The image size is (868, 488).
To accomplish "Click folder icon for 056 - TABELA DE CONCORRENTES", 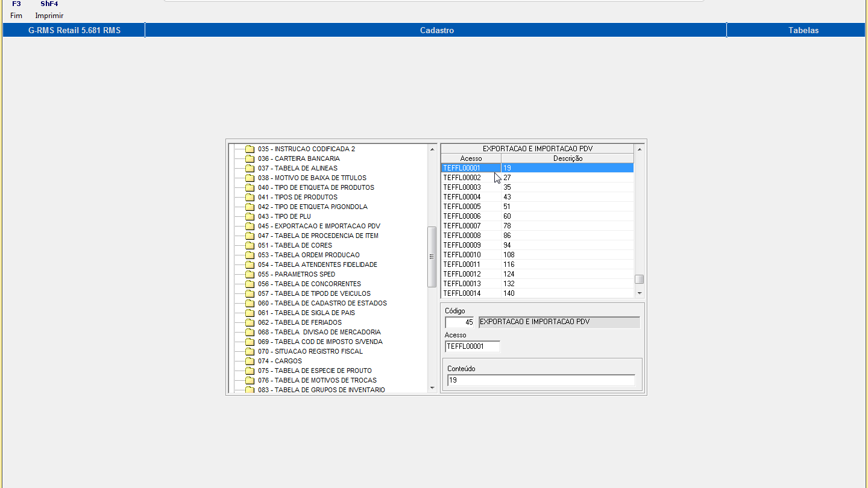I will point(250,284).
